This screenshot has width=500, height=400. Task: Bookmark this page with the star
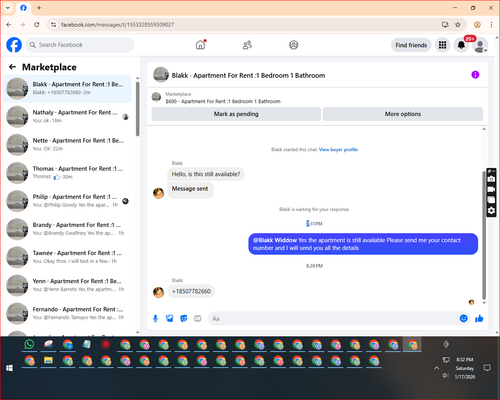click(x=458, y=25)
